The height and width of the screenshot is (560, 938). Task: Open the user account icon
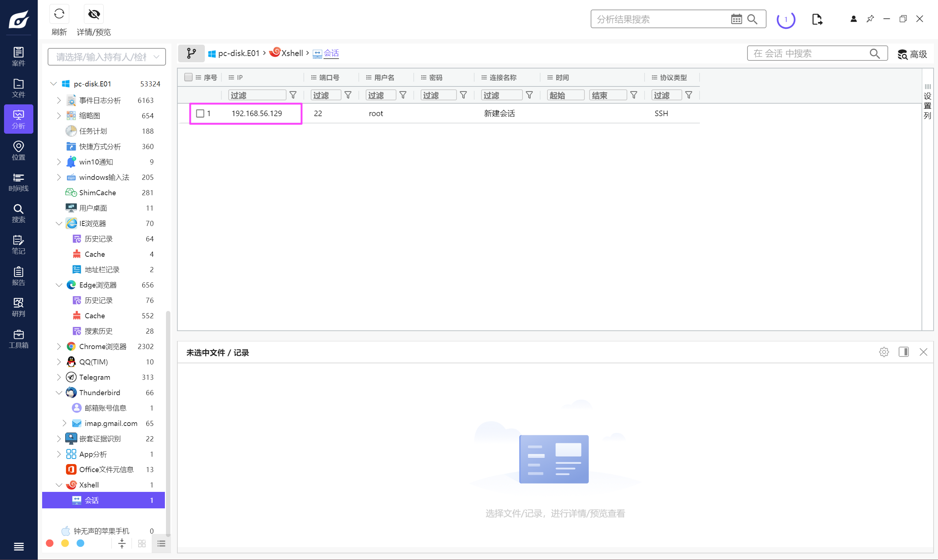pos(853,19)
